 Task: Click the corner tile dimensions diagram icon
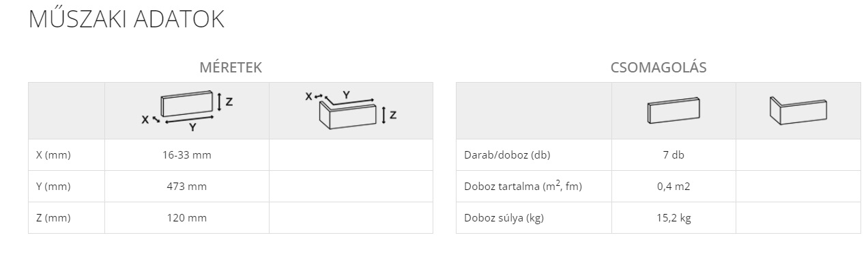[351, 109]
